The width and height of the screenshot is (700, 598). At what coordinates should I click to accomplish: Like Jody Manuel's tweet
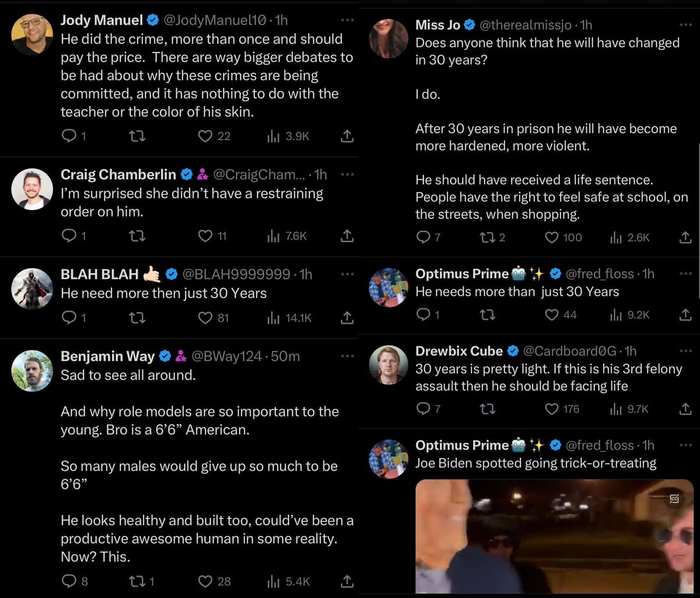click(205, 136)
